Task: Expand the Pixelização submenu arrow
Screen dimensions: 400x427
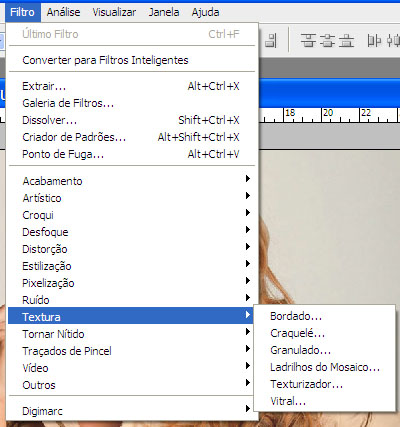Action: [248, 281]
